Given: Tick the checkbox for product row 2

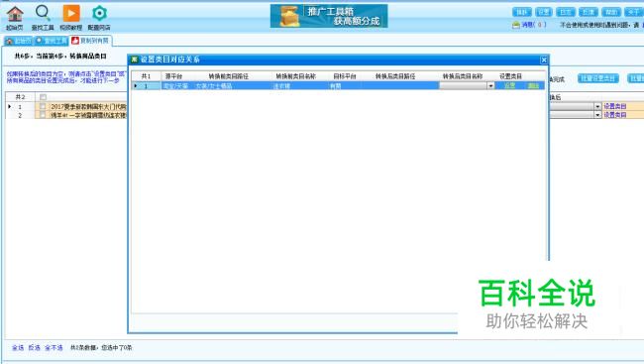Looking at the screenshot, I should [x=43, y=115].
